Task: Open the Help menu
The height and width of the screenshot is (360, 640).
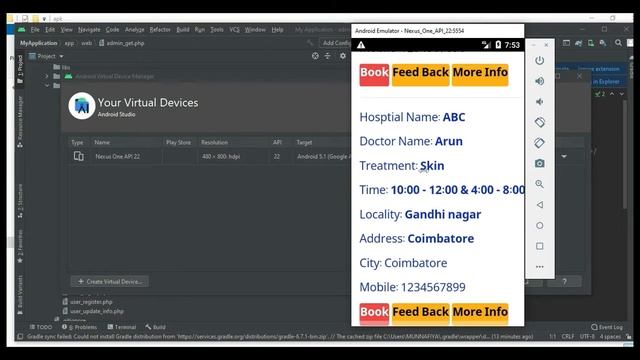Action: [278, 30]
